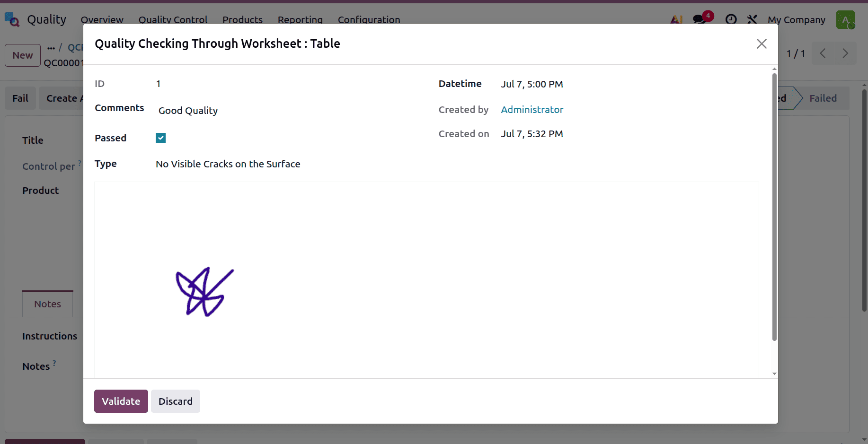868x444 pixels.
Task: Click the Quality app name
Action: pos(46,20)
